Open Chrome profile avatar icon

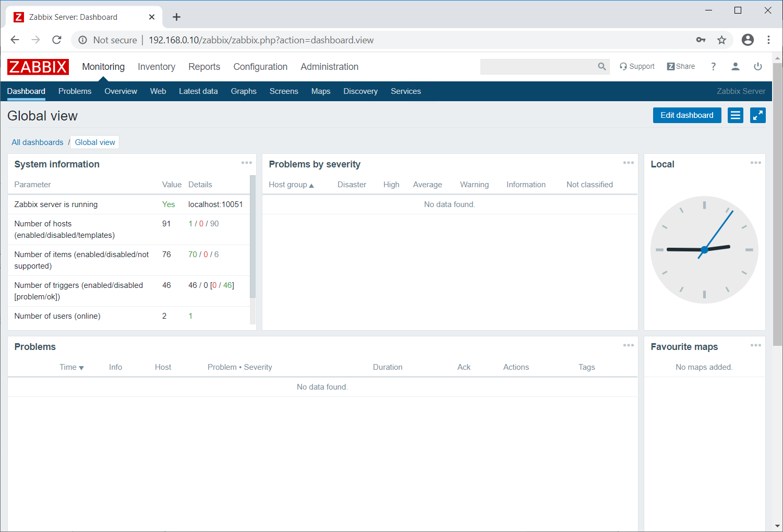point(748,40)
